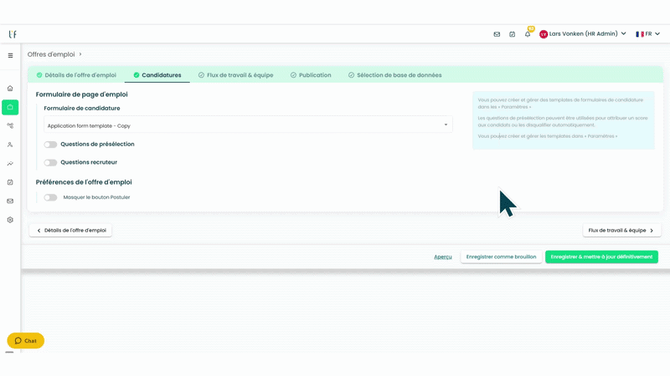Enable Questions de présélection toggle
The width and height of the screenshot is (670, 376).
pyautogui.click(x=50, y=144)
